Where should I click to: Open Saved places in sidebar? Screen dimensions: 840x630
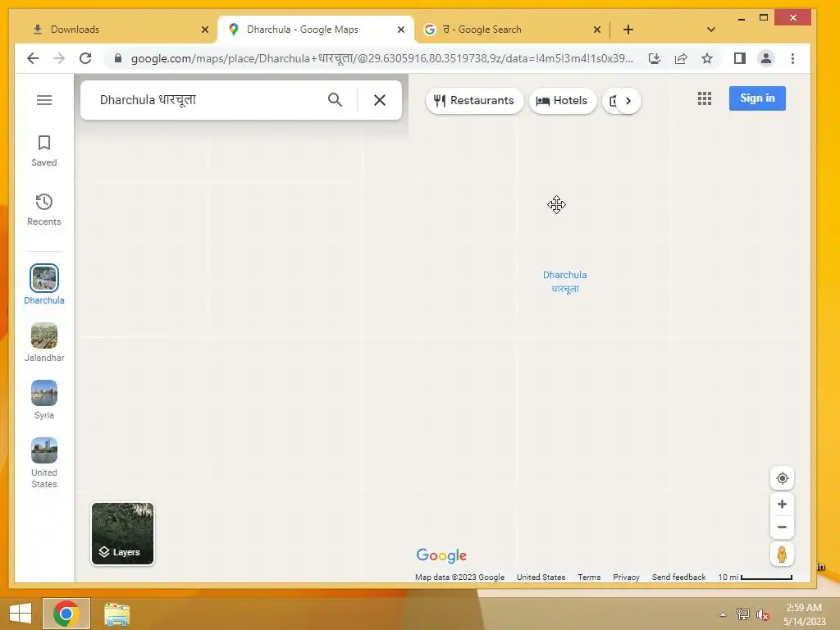44,151
